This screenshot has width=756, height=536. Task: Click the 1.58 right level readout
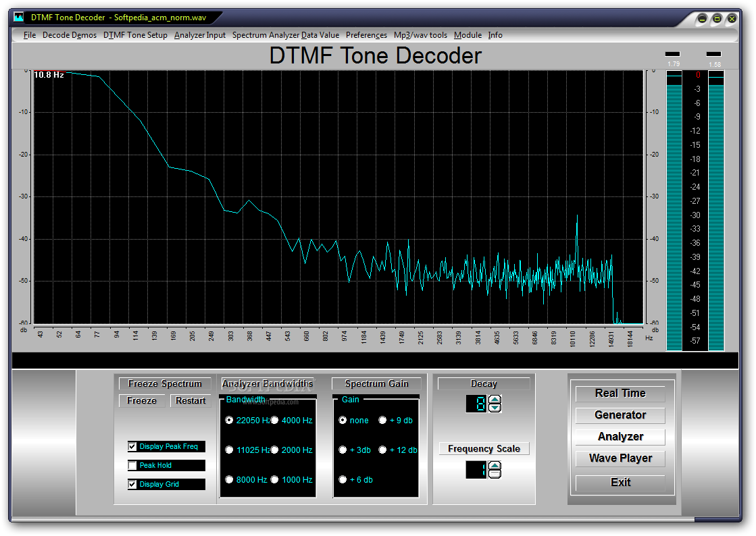pyautogui.click(x=715, y=65)
